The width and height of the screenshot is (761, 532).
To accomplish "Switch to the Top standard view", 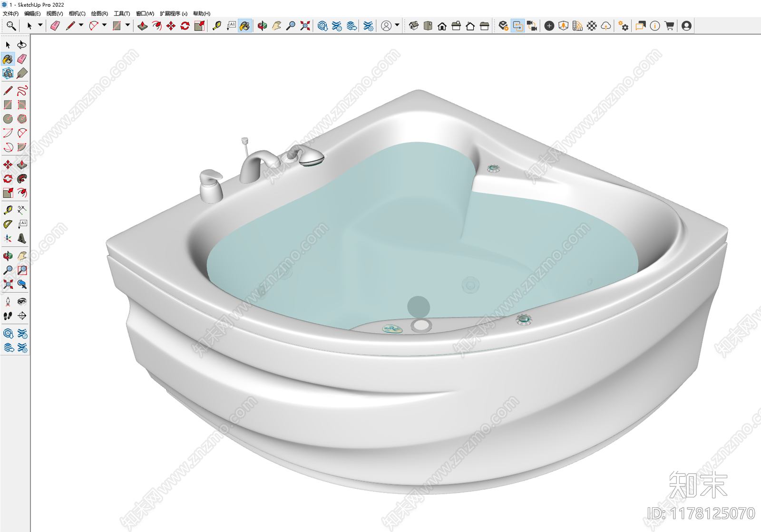I will point(428,26).
